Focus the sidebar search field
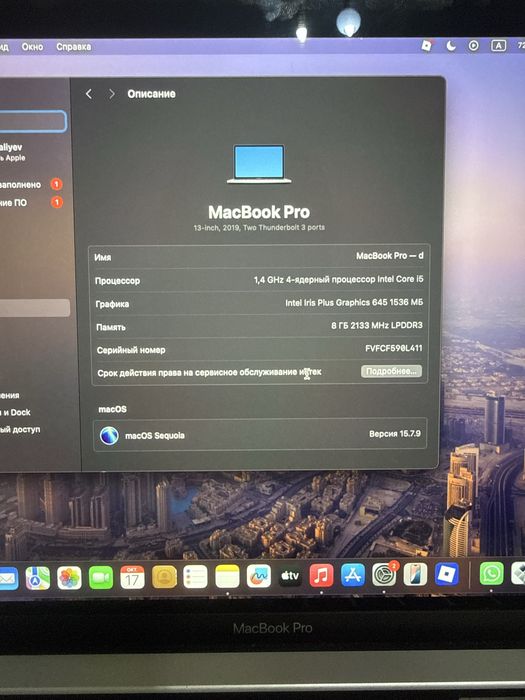Screen dimensions: 525x700 point(33,121)
